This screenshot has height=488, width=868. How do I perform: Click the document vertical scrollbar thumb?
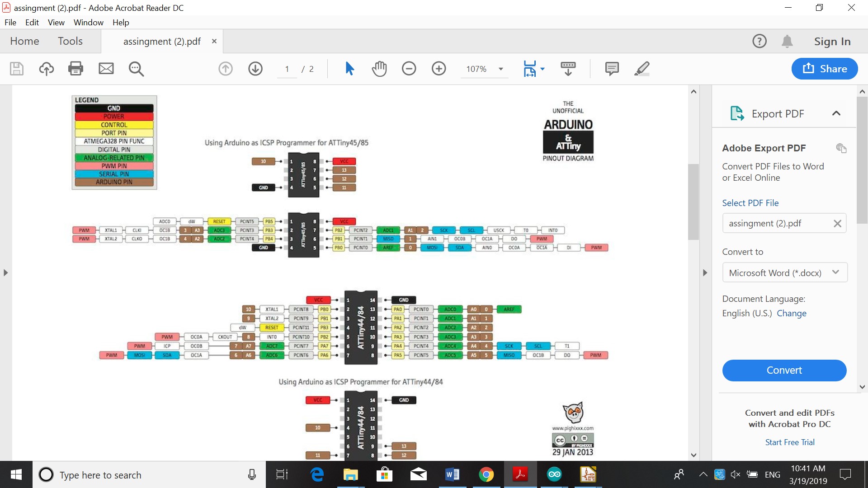click(x=693, y=201)
